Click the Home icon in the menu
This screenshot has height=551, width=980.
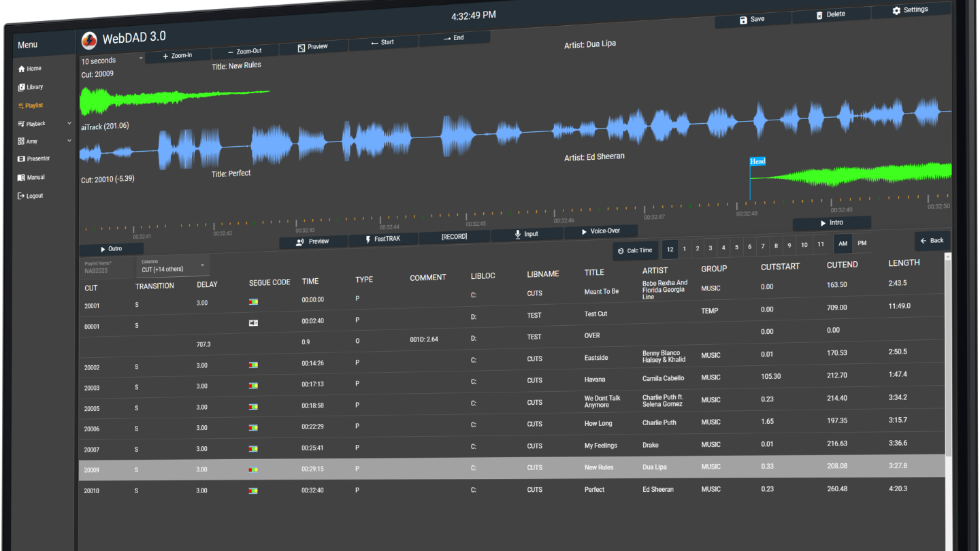21,69
